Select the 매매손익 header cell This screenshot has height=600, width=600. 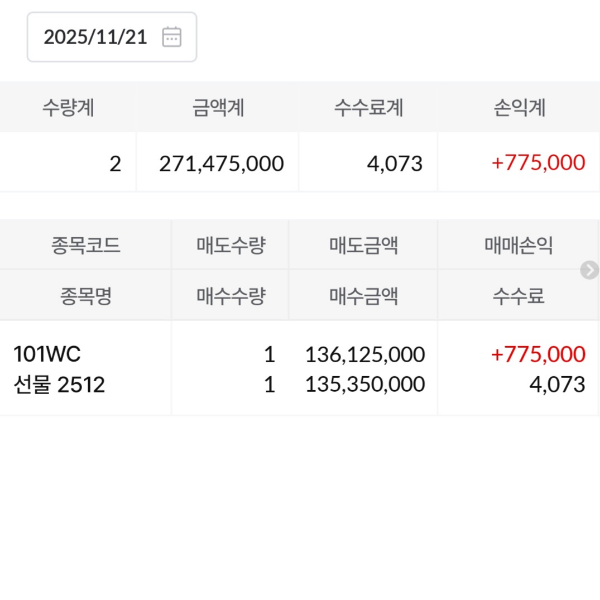519,245
